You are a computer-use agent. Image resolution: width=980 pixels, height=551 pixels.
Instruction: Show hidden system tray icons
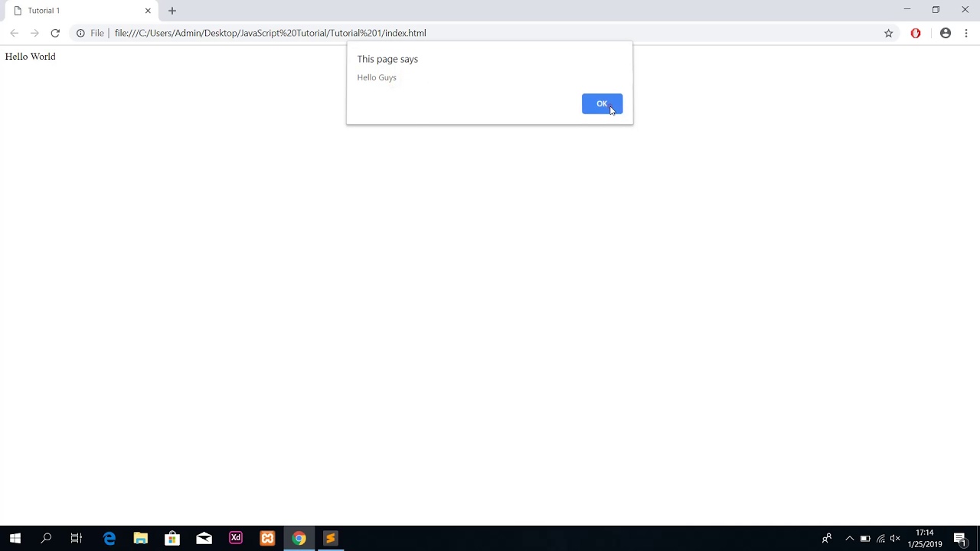point(849,539)
